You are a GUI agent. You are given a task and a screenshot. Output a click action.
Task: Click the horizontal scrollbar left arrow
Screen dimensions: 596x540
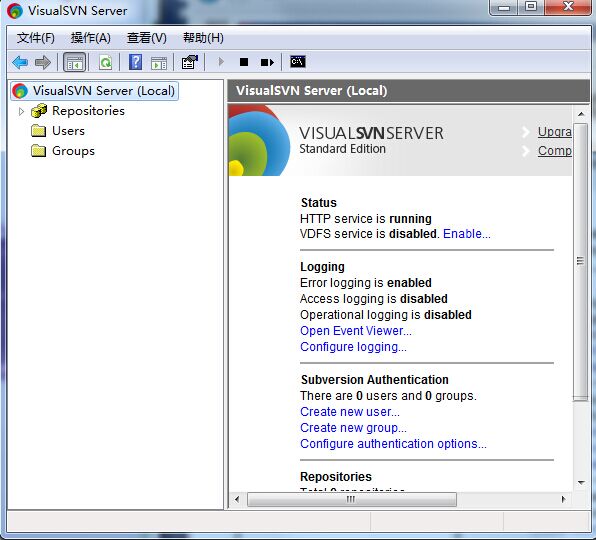tap(237, 499)
